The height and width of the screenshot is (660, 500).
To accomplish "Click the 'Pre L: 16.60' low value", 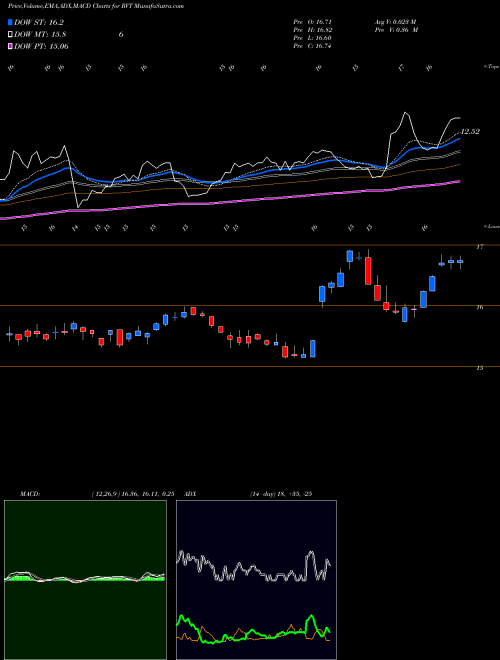I will 312,38.
